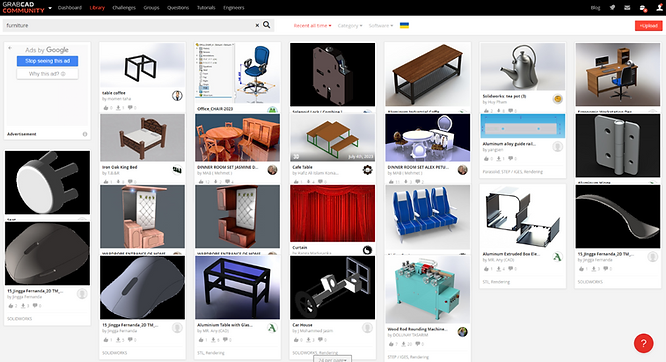Open the notifications icon with red badge
This screenshot has height=362, width=666.
tap(643, 8)
